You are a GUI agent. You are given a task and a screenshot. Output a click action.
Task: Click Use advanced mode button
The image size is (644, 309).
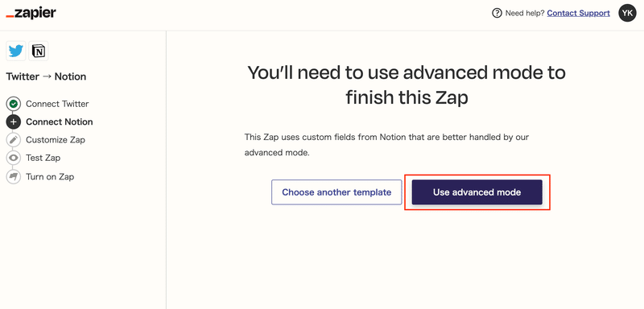(x=477, y=192)
